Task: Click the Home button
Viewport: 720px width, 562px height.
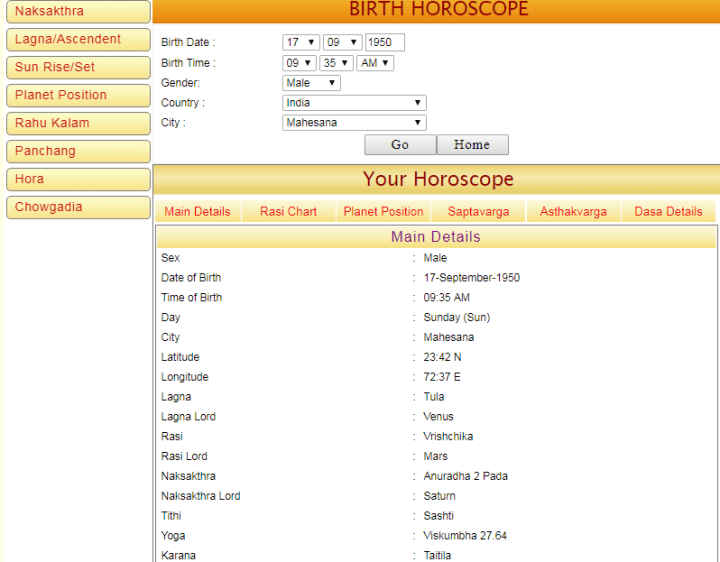Action: tap(472, 145)
